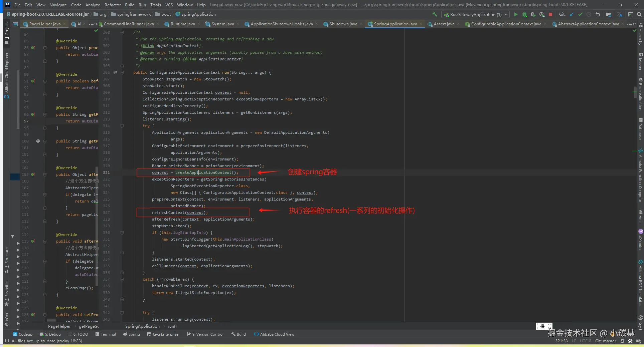Toggle the Alibaba Function Compute panel

640,176
